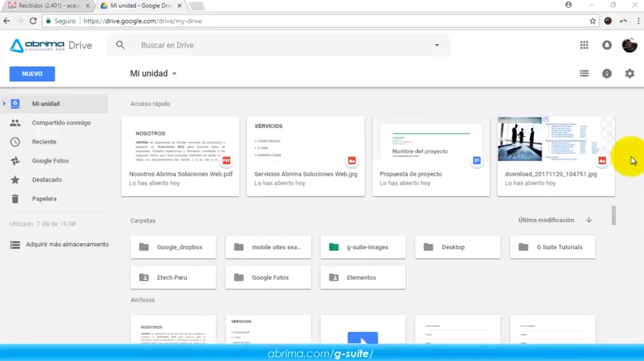The image size is (644, 361).
Task: Select the mobile sites exa... folder
Action: [268, 247]
